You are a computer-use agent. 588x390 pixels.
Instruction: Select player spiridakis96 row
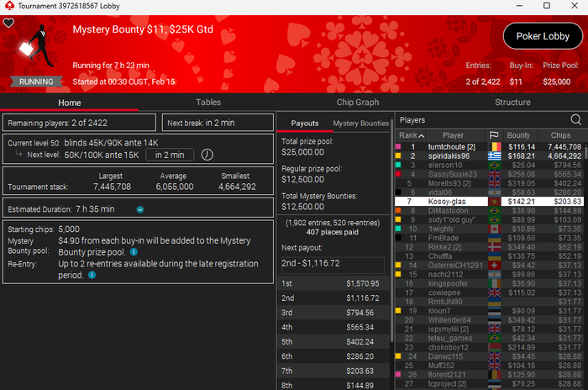click(x=490, y=155)
